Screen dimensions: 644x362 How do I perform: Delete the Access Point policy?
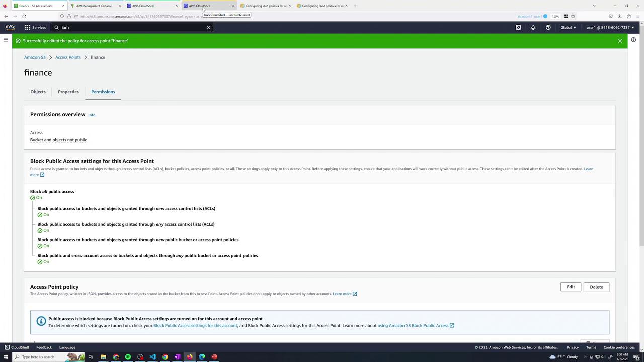click(x=596, y=287)
